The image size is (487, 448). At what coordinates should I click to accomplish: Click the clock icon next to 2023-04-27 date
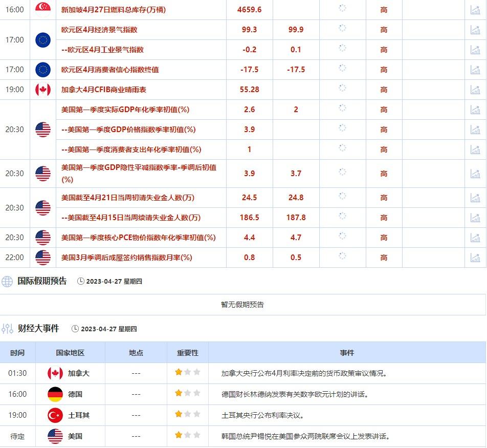pos(80,281)
